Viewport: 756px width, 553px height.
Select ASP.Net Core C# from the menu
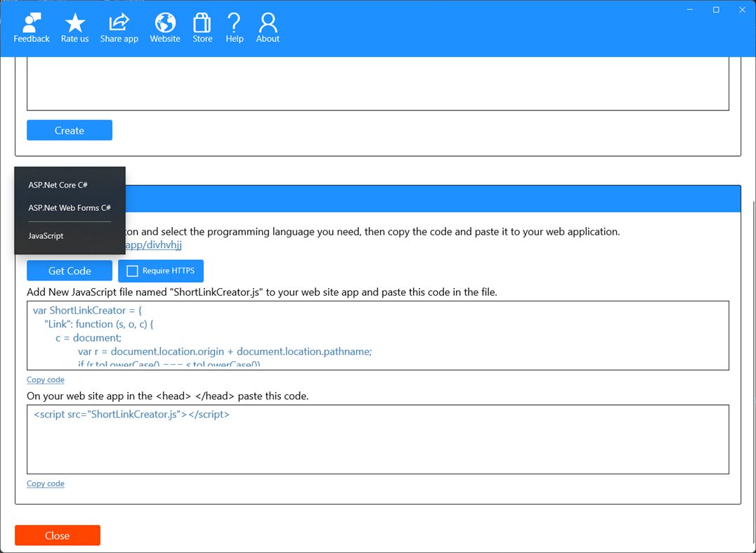58,185
